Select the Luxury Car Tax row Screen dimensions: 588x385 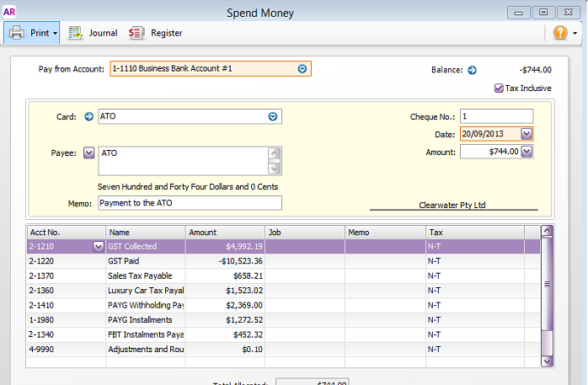click(284, 291)
